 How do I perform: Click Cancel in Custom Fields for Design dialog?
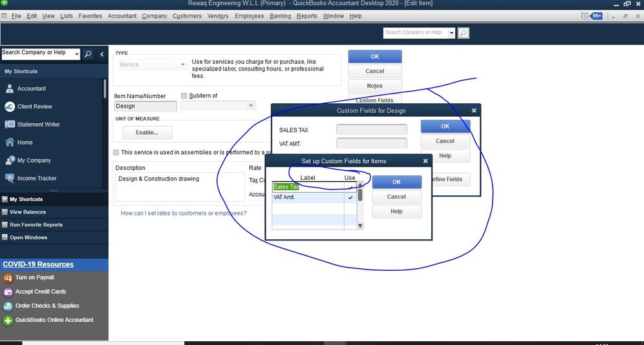(x=445, y=141)
